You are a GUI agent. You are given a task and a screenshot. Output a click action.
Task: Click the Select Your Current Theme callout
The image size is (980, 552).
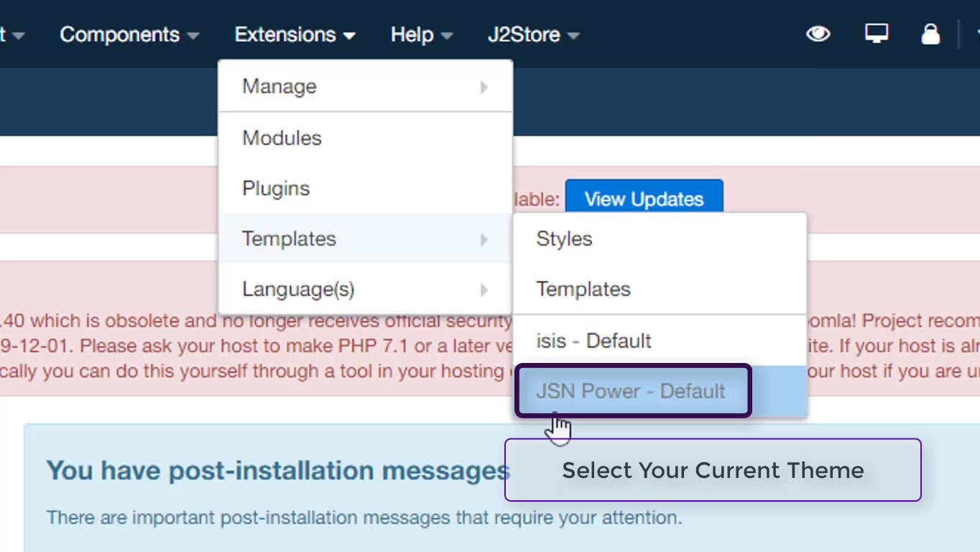tap(713, 470)
